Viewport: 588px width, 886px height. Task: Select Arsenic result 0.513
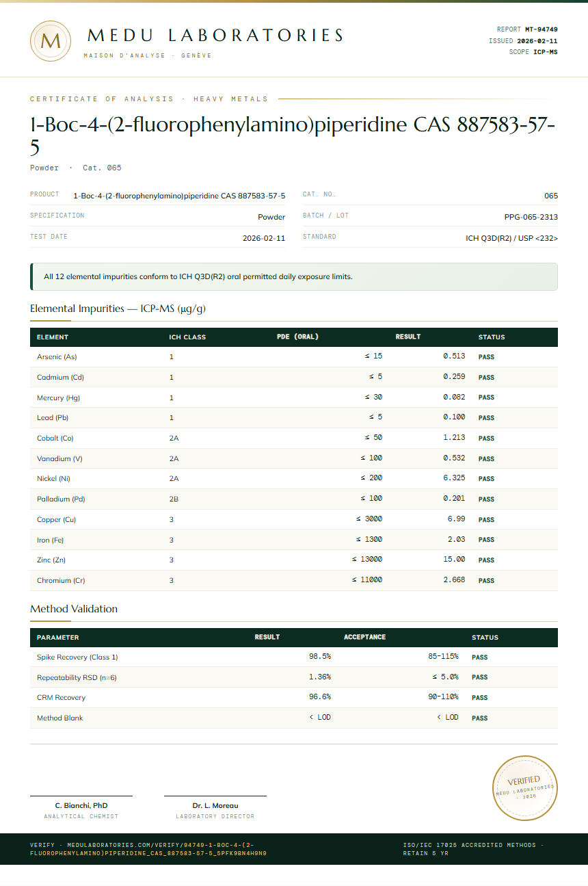click(454, 356)
